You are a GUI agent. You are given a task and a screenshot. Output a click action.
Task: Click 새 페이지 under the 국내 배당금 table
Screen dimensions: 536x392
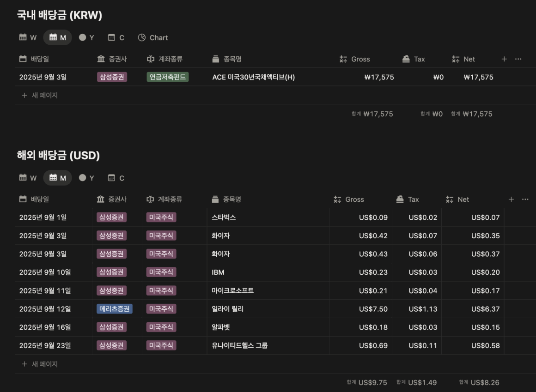(40, 96)
